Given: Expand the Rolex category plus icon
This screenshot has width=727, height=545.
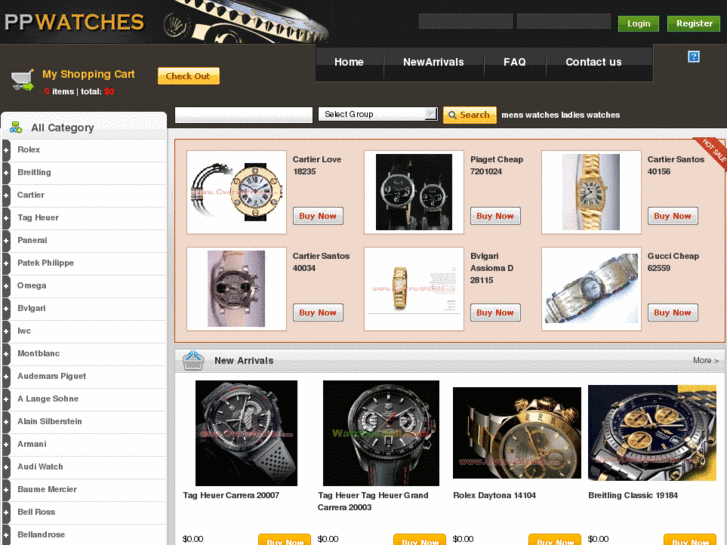Looking at the screenshot, I should [6, 150].
